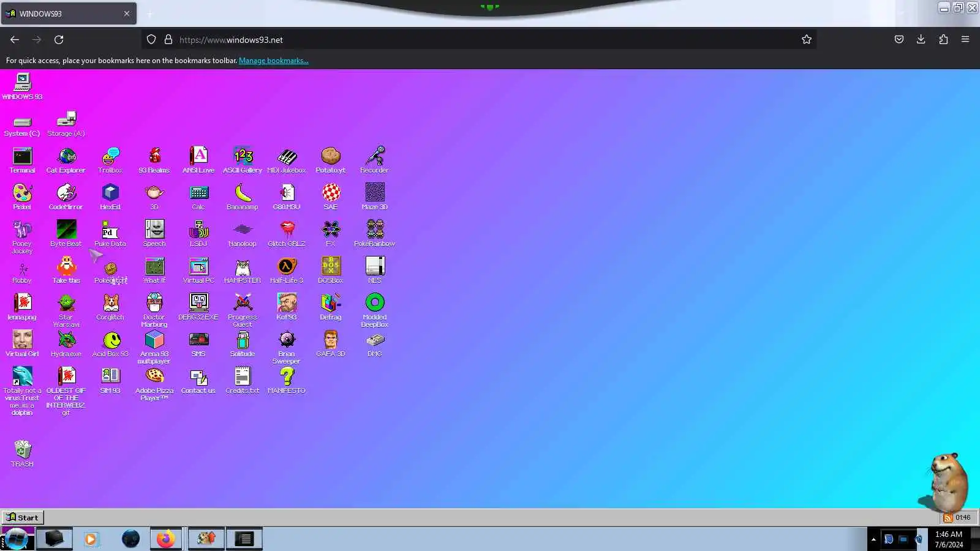
Task: Open the Piskel paint palette icon
Action: click(22, 197)
